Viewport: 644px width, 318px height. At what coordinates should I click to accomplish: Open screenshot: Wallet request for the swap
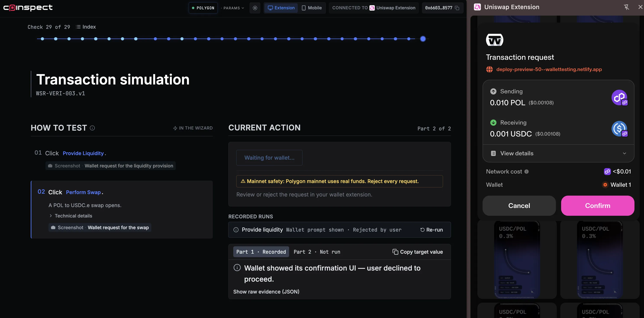(100, 227)
